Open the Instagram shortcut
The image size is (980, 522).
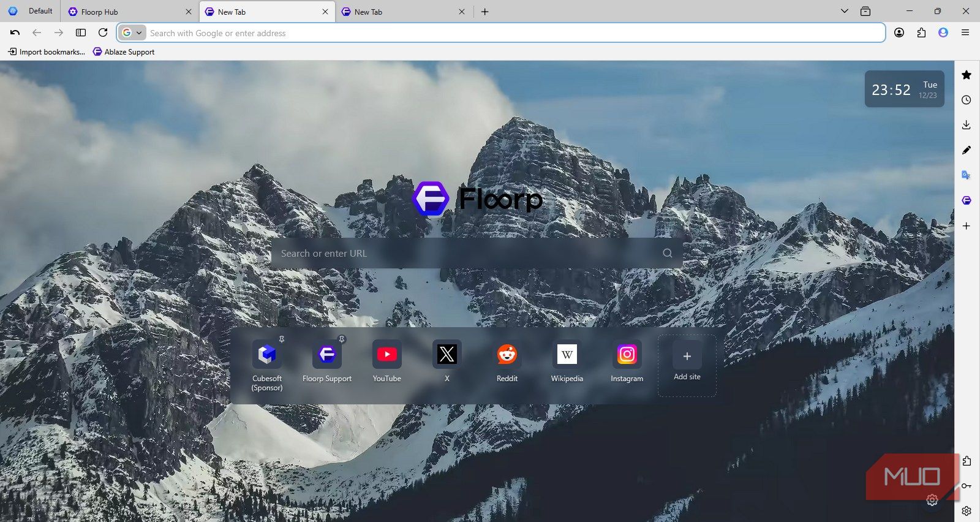(x=627, y=363)
